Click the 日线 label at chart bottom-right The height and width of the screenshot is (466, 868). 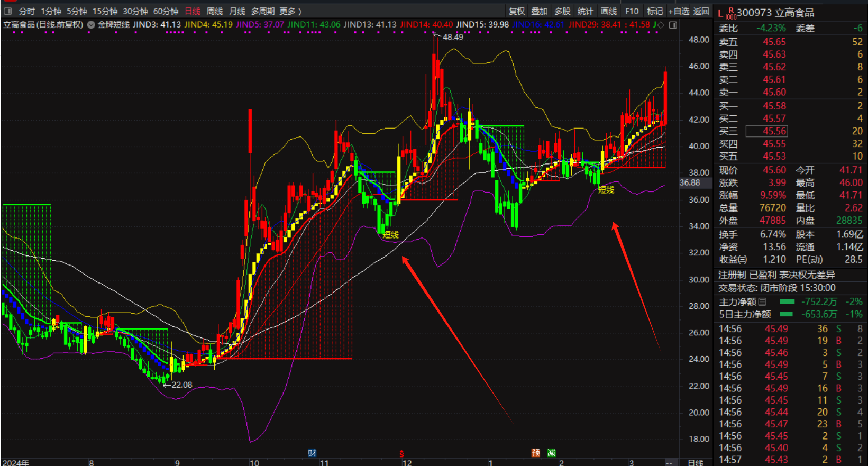point(695,462)
